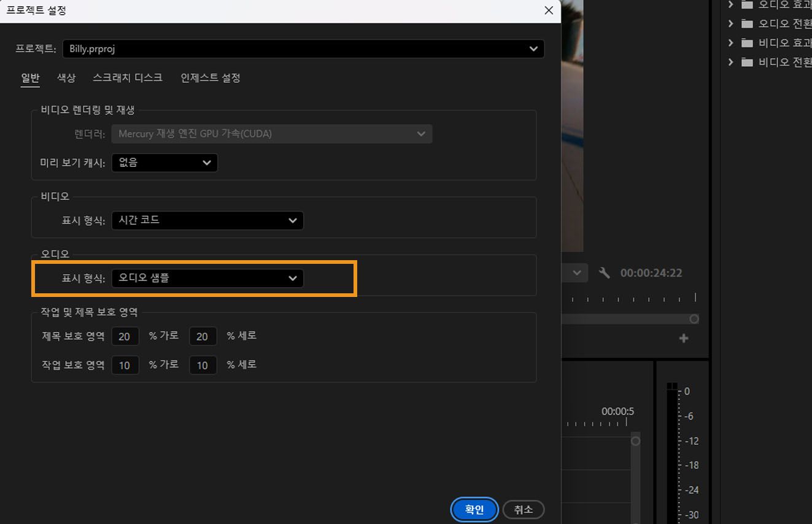Click the 비디오 전환 folder icon
The height and width of the screenshot is (524, 812).
pyautogui.click(x=747, y=62)
